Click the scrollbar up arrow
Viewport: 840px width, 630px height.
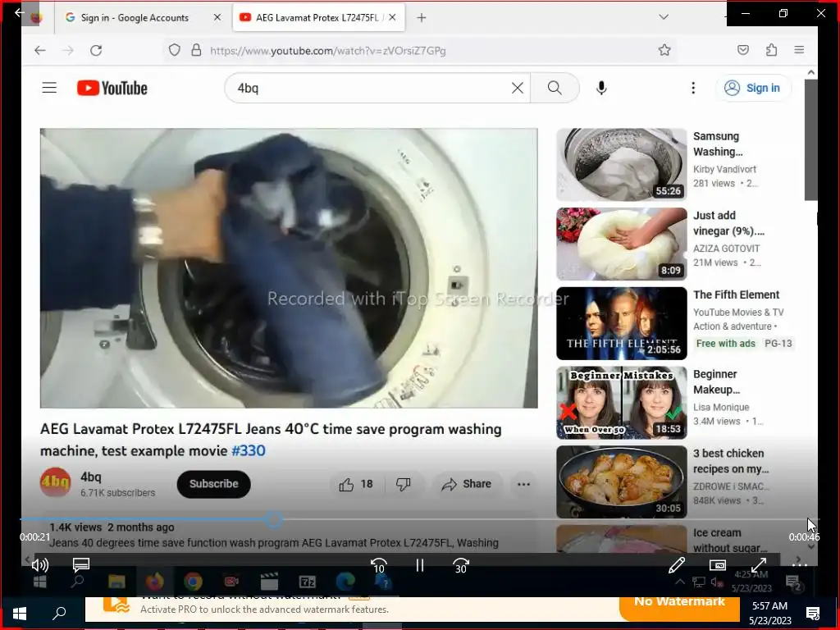pos(810,72)
